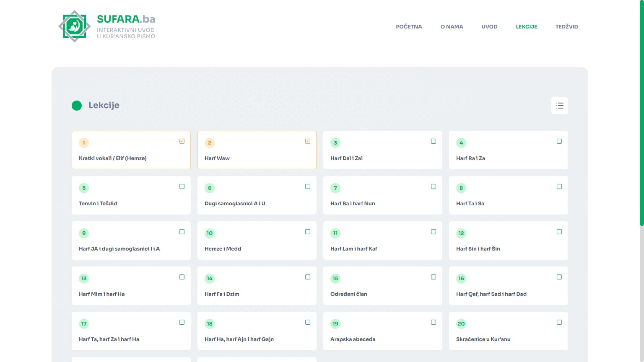Image resolution: width=644 pixels, height=362 pixels.
Task: Mark Hemze i Medd lesson done
Action: point(308,232)
